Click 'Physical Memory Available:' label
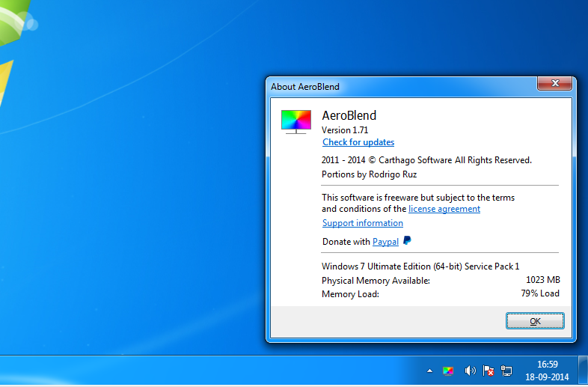588x387 pixels. click(376, 281)
